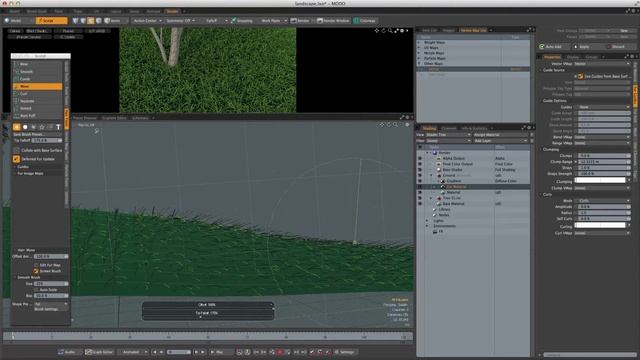Switch to the Properties tab
Image resolution: width=640 pixels, height=360 pixels.
[552, 57]
